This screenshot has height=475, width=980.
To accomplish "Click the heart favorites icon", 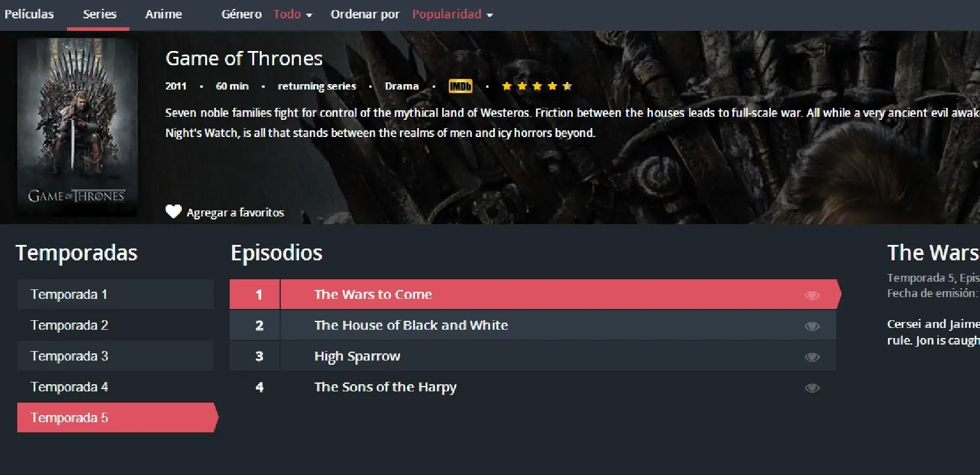I will [173, 212].
